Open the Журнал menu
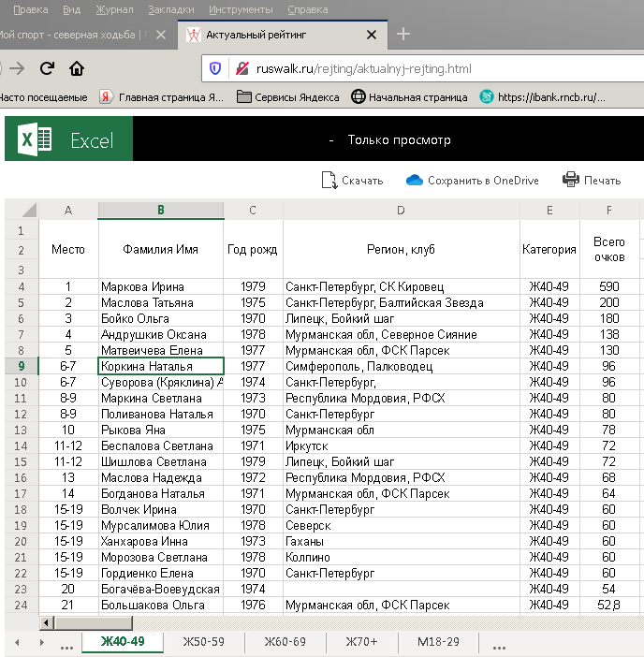The height and width of the screenshot is (657, 644). click(114, 9)
